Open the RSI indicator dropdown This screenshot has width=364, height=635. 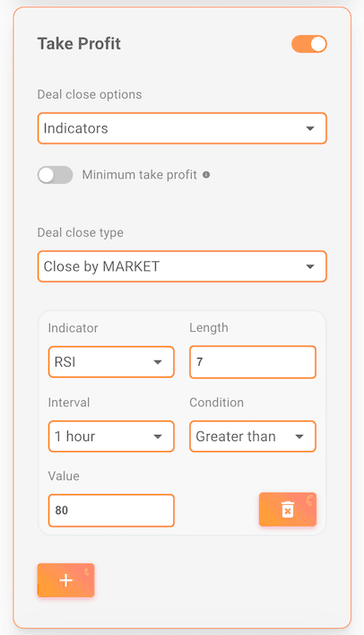pos(111,362)
